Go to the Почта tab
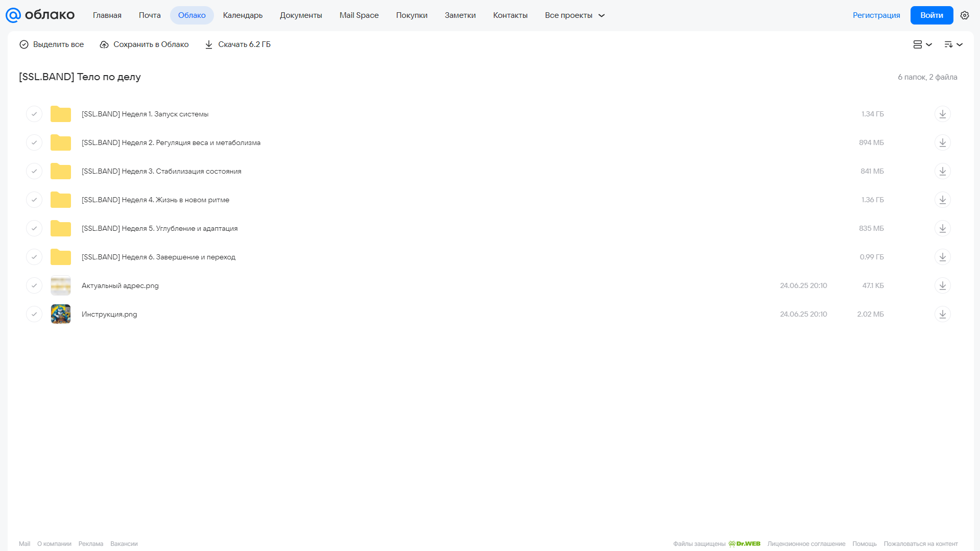 (150, 15)
